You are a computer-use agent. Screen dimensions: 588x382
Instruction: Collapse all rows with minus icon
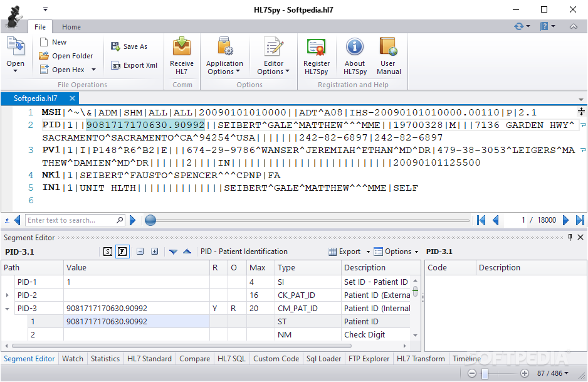(x=140, y=252)
